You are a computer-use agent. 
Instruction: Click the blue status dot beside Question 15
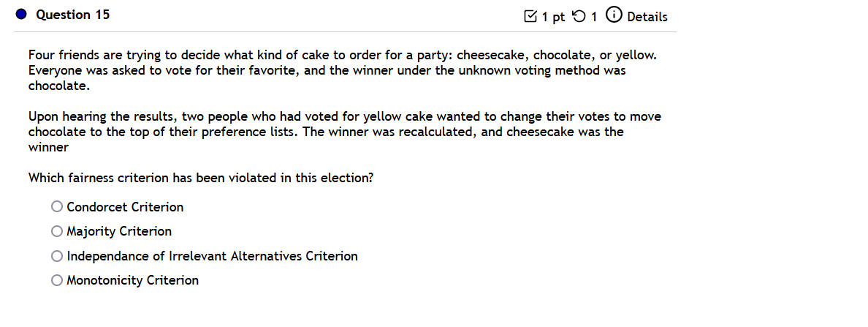(x=22, y=15)
